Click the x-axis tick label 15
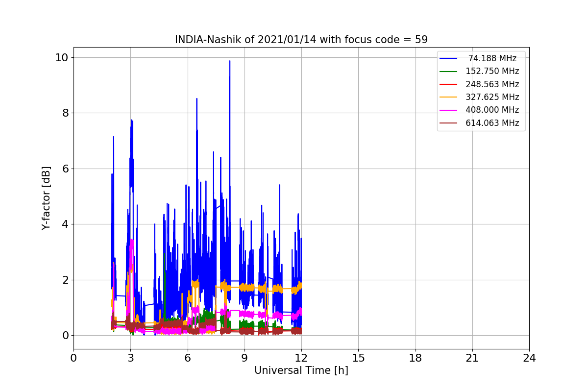The width and height of the screenshot is (588, 392). [x=358, y=358]
